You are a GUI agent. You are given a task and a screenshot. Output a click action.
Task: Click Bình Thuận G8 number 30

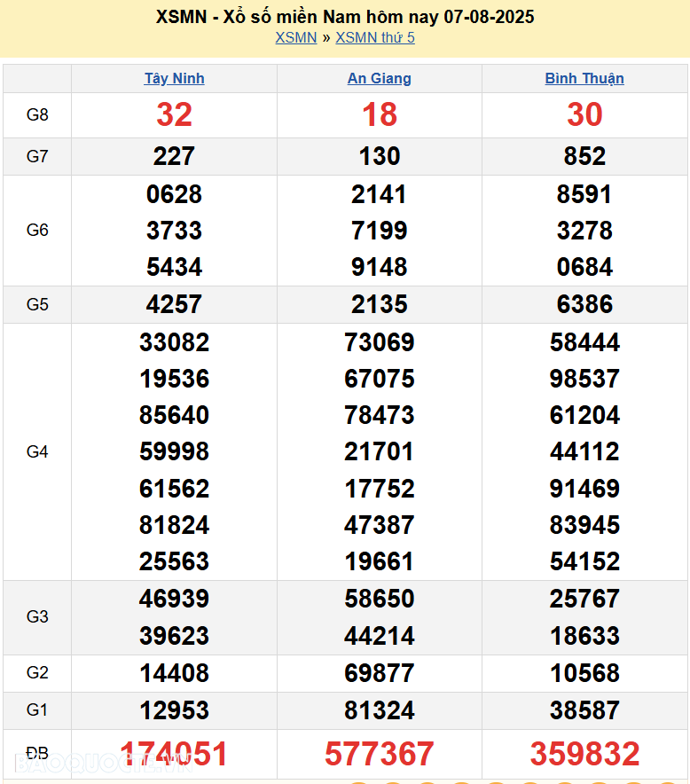click(x=584, y=114)
